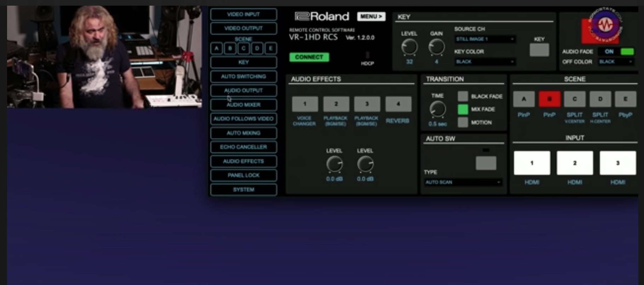Adjust LEVEL knob under effect 2

(334, 164)
